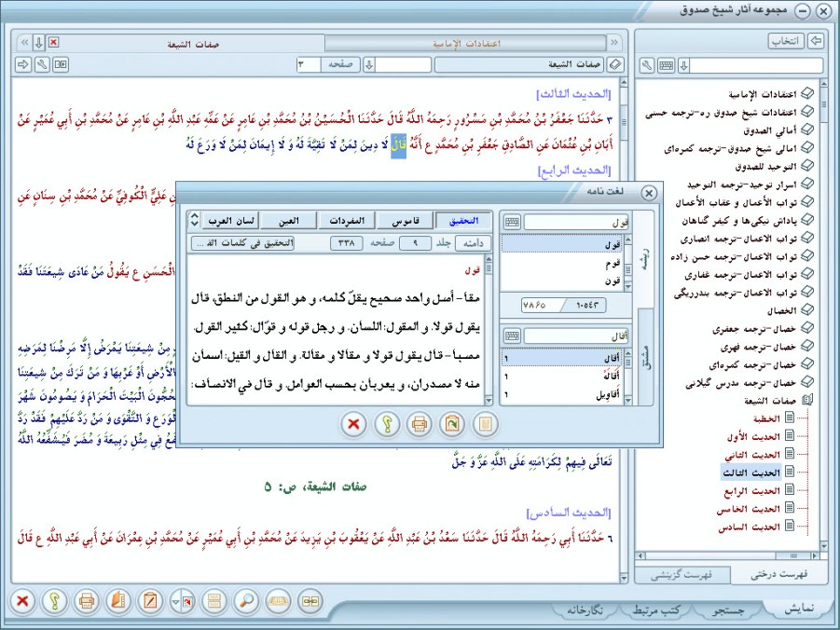Click the wrench settings icon in the right sidebar
The width and height of the screenshot is (840, 630).
(x=647, y=66)
